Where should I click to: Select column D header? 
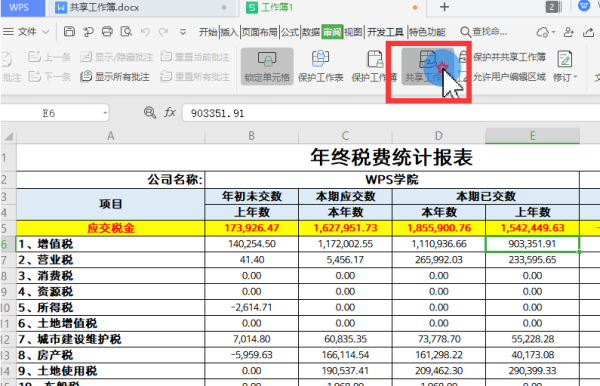click(439, 136)
